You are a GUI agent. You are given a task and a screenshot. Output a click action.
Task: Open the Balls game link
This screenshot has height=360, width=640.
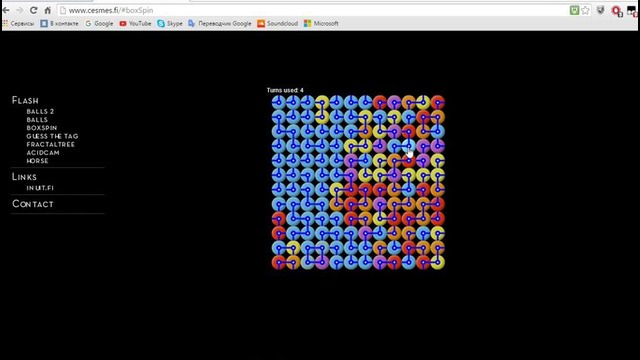tap(37, 120)
